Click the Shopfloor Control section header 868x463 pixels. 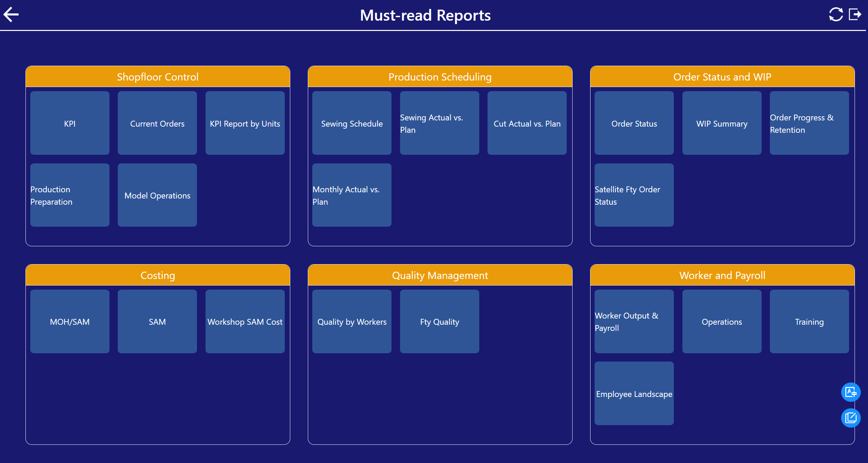tap(158, 77)
